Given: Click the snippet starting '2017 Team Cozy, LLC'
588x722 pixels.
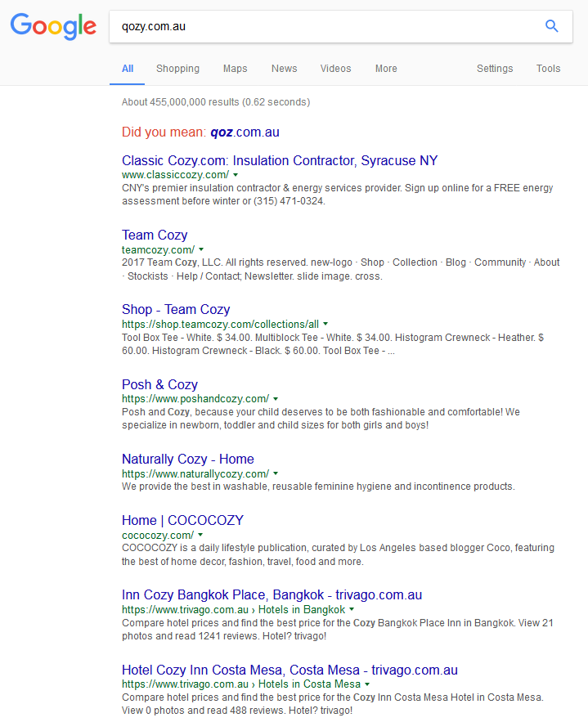Looking at the screenshot, I should (x=341, y=269).
